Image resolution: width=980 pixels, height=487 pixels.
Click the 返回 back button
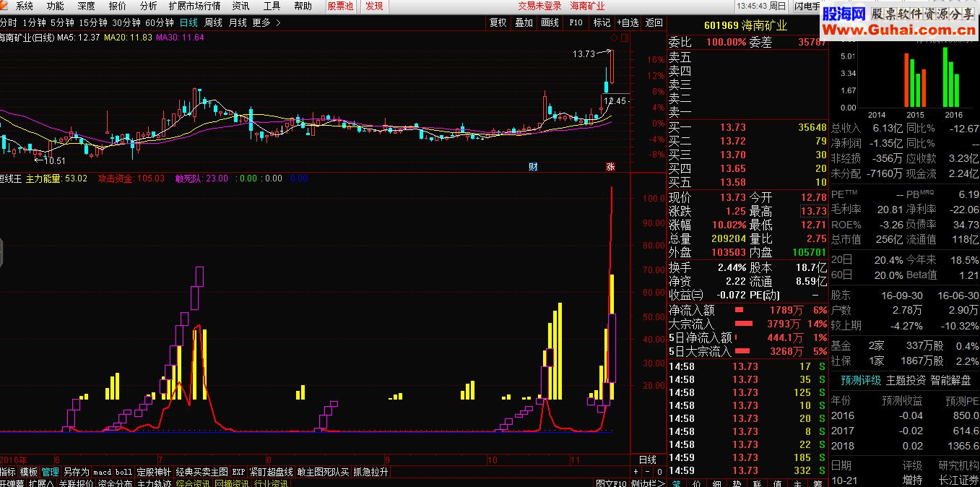tap(654, 22)
